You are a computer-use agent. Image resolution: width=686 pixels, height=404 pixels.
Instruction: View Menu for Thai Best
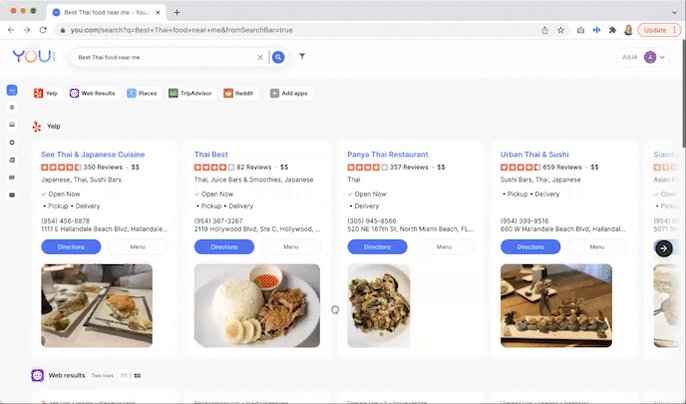pyautogui.click(x=290, y=247)
